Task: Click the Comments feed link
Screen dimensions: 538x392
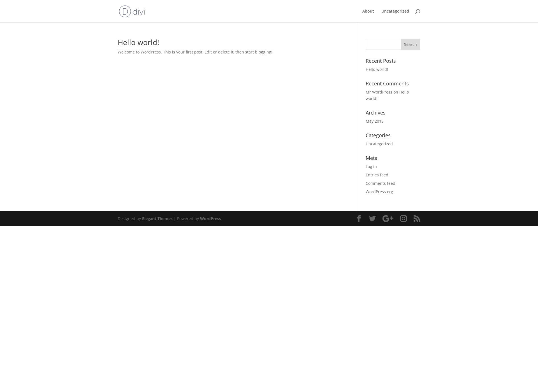Action: pos(380,183)
